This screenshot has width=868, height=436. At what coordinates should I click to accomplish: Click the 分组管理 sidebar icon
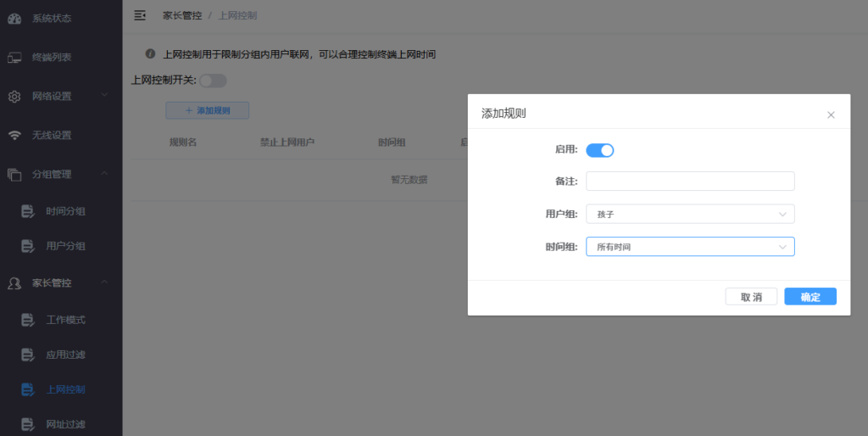pyautogui.click(x=14, y=175)
